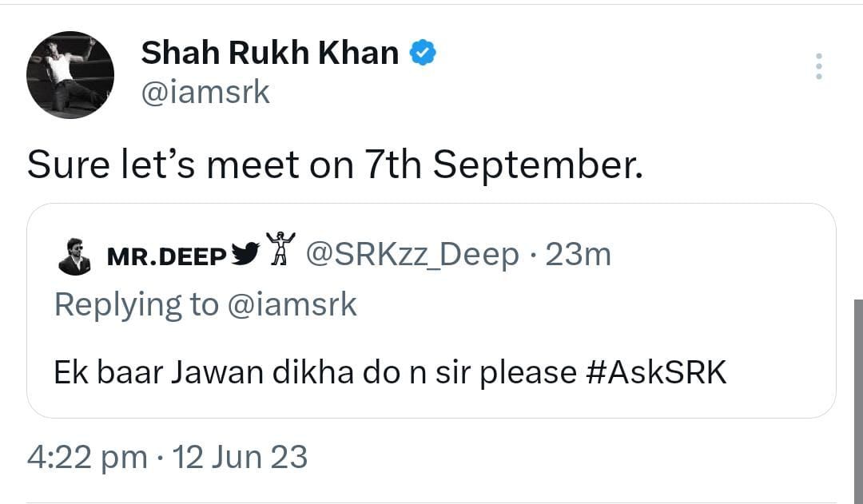Open the three-dot more options menu
The height and width of the screenshot is (504, 863).
(818, 66)
